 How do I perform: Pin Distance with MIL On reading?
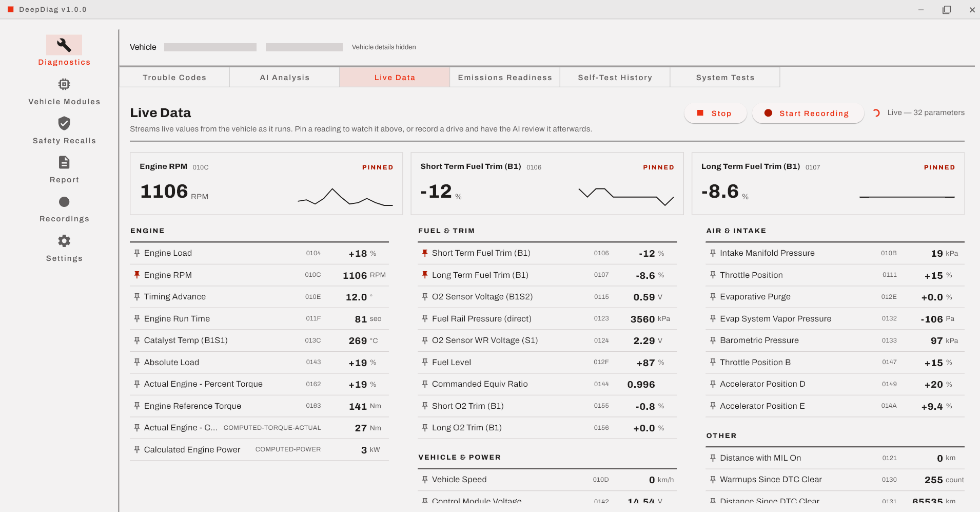713,458
